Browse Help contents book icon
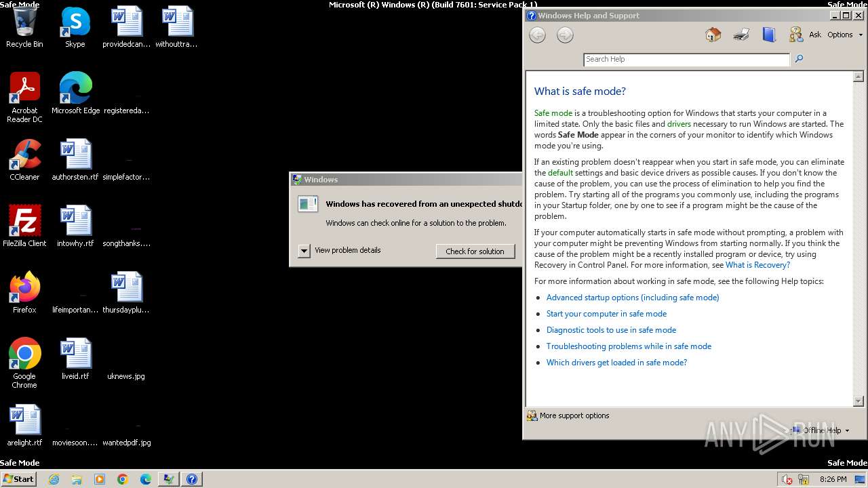 (768, 35)
